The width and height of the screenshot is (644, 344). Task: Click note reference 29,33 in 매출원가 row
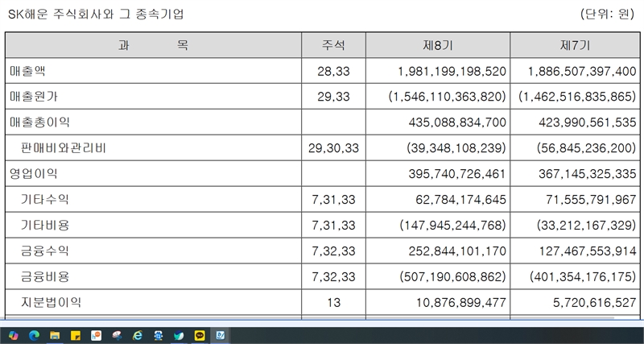(x=333, y=97)
